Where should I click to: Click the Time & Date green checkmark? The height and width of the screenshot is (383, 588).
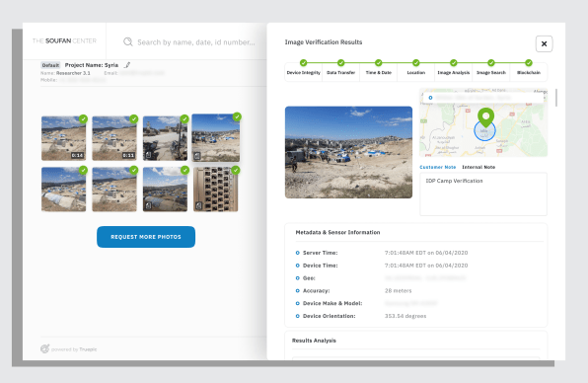pyautogui.click(x=379, y=62)
